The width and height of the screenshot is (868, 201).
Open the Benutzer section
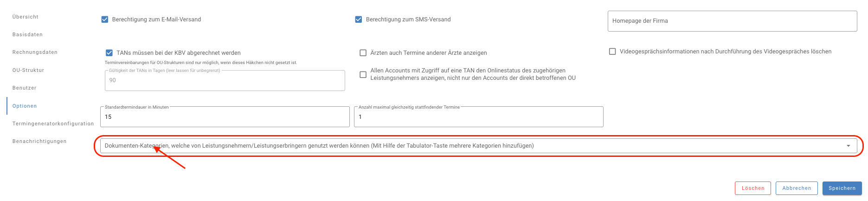(x=24, y=88)
